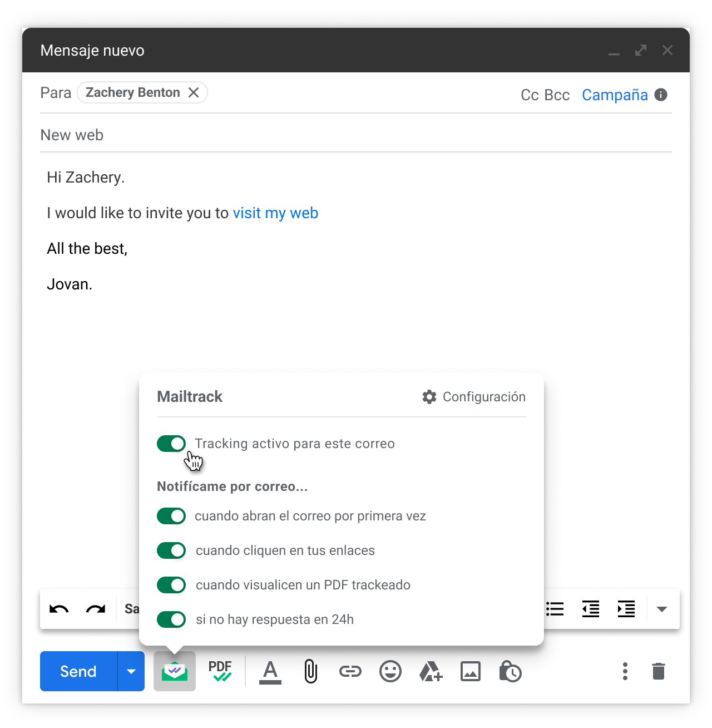Disable tracking activo para este correo
The image size is (712, 728).
point(171,444)
